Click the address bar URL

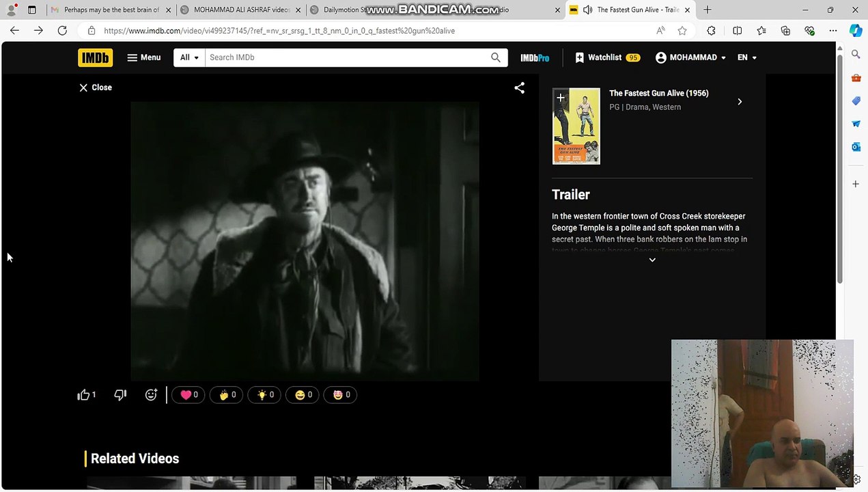coord(279,31)
